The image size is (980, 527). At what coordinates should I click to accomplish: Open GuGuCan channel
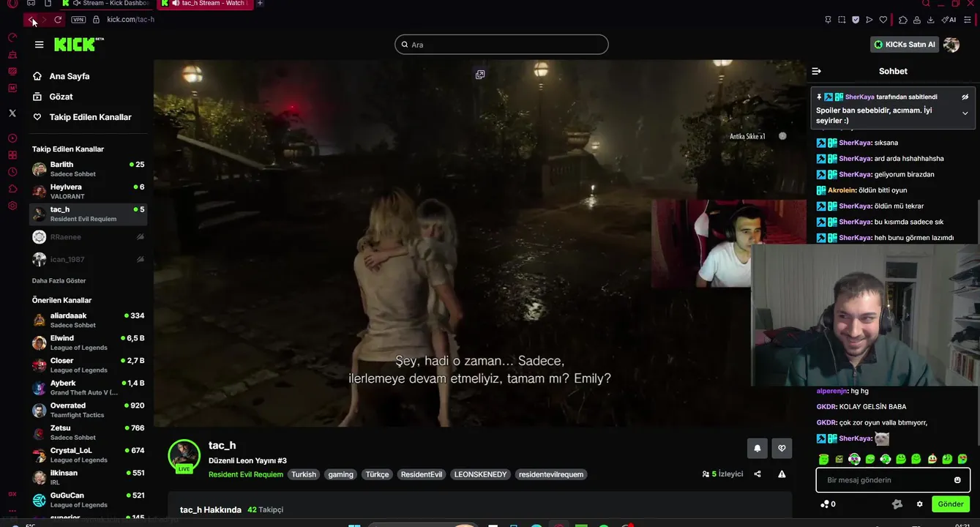pyautogui.click(x=88, y=500)
